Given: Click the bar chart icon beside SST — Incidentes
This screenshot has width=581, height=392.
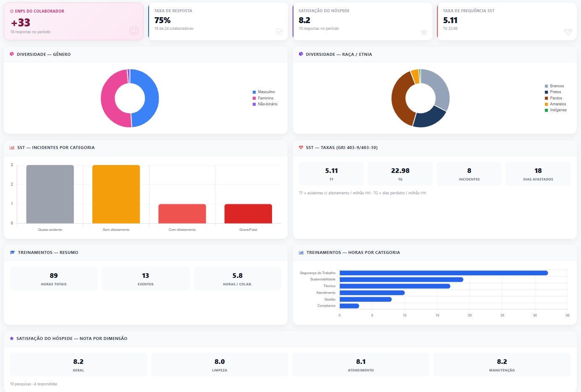Looking at the screenshot, I should pyautogui.click(x=12, y=148).
